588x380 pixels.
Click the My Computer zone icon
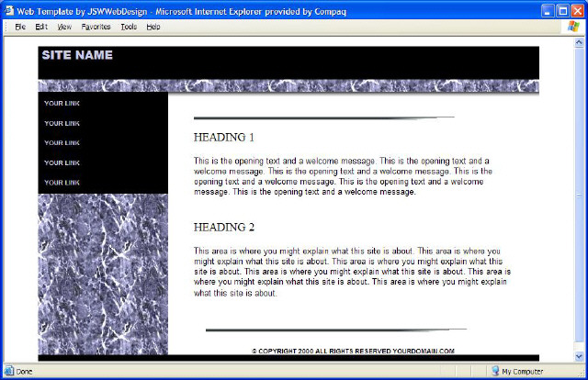coord(494,371)
